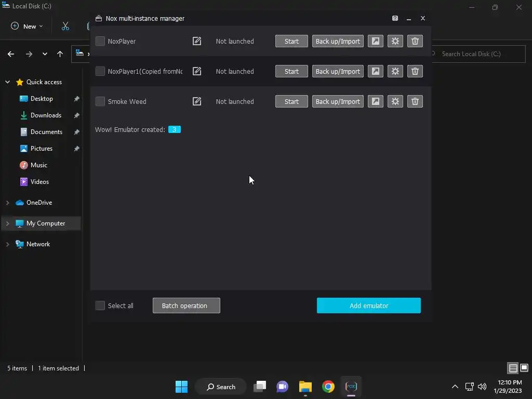The width and height of the screenshot is (532, 399).
Task: Create desktop shortcut for NoxPlayer instance
Action: point(376,41)
